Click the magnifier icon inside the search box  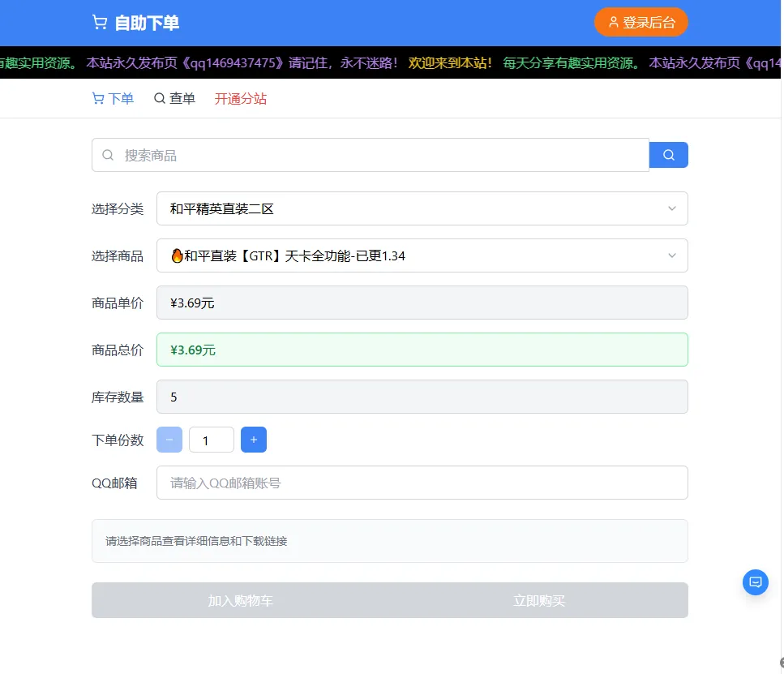tap(107, 154)
